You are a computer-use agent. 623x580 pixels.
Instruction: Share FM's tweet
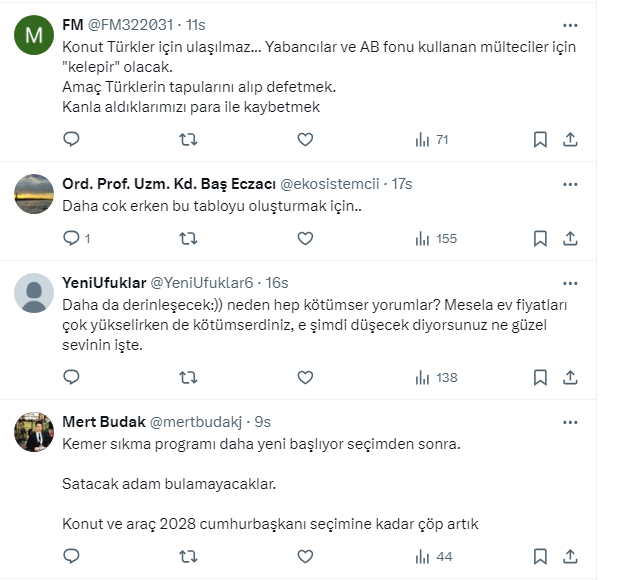pyautogui.click(x=570, y=140)
